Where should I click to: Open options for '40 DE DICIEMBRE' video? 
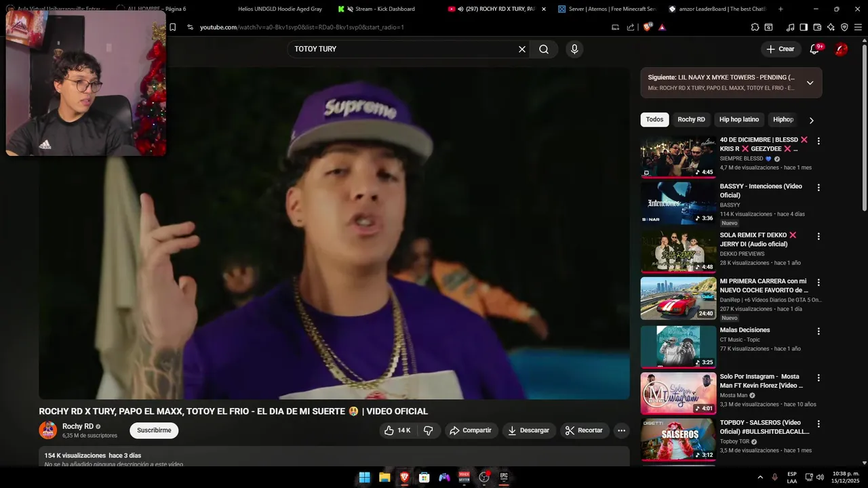818,141
